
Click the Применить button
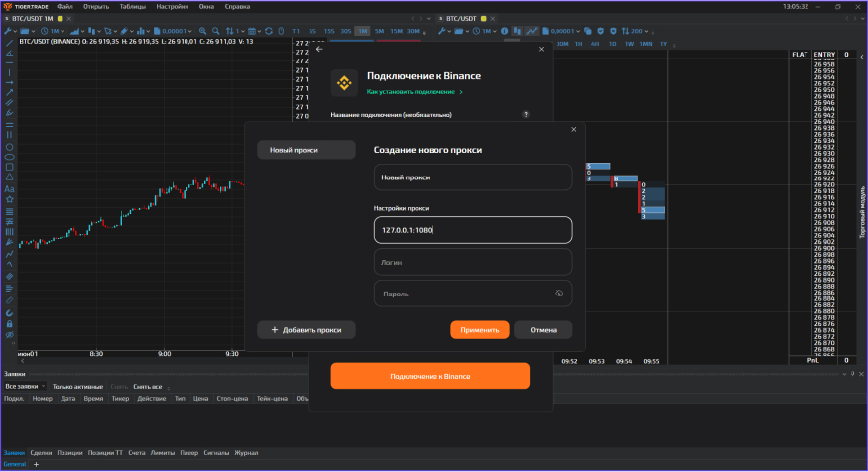click(480, 330)
